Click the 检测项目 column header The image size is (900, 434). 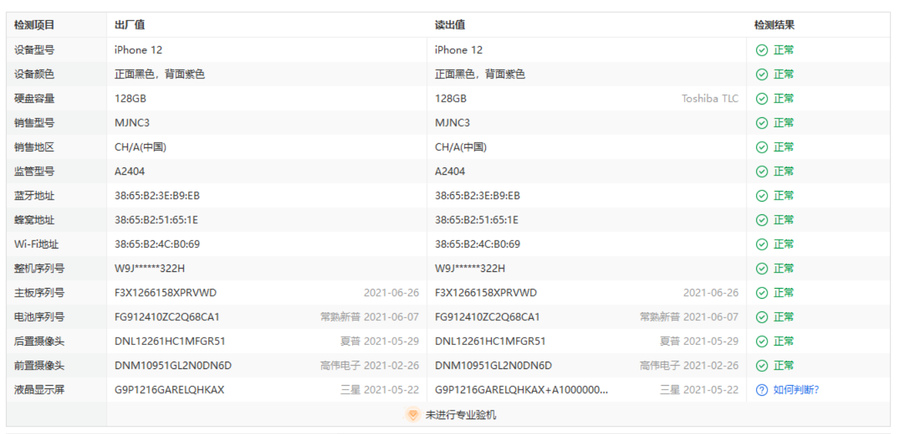point(34,25)
